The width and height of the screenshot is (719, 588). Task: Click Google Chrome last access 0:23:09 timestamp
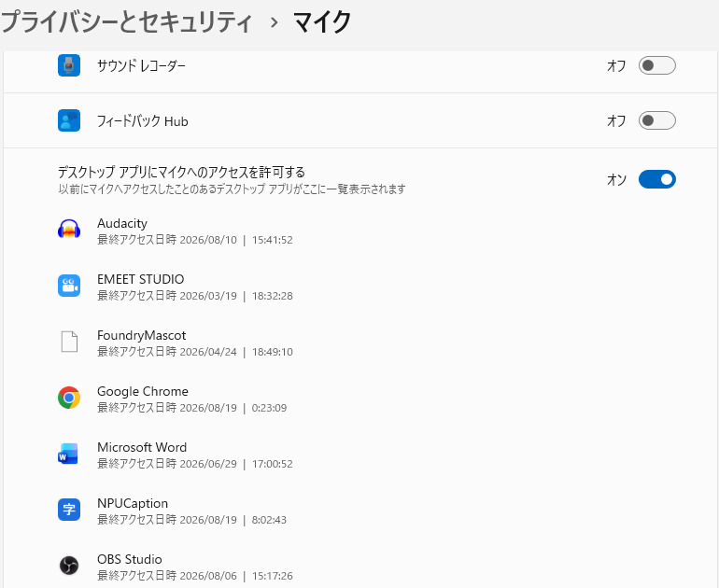tap(191, 408)
